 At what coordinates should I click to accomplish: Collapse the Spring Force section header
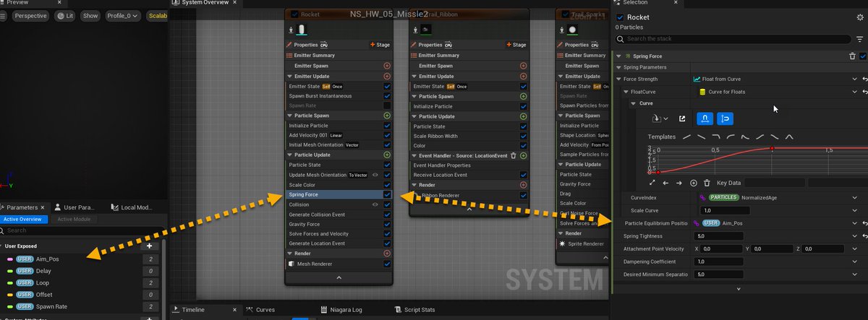click(x=618, y=56)
